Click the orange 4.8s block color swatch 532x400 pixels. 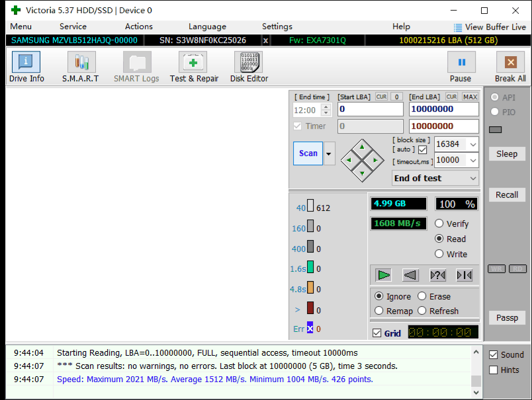coord(310,288)
